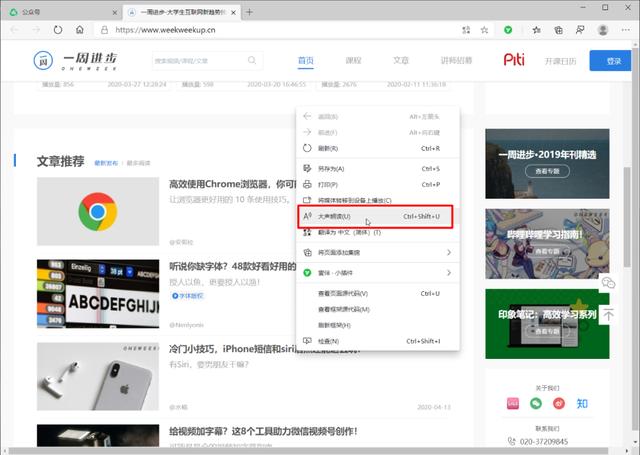Go to 首页 in site navigation
The height and width of the screenshot is (455, 640).
click(x=306, y=60)
